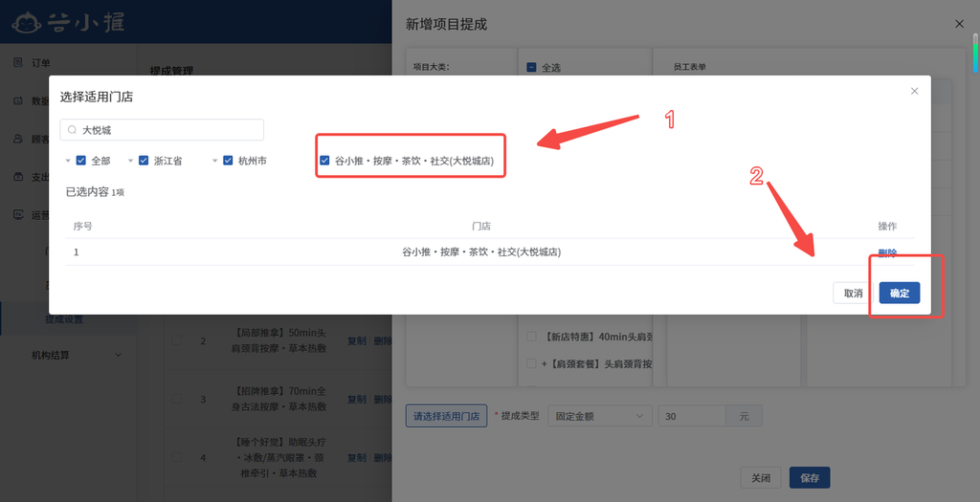Click the magnifier icon in the store search box
Screen dimensions: 980x502
(x=72, y=130)
